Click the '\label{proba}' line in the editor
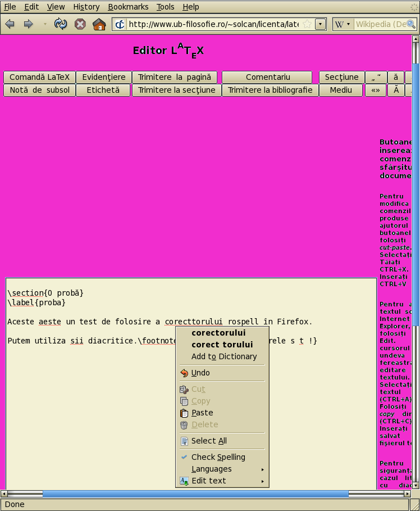 coord(36,303)
